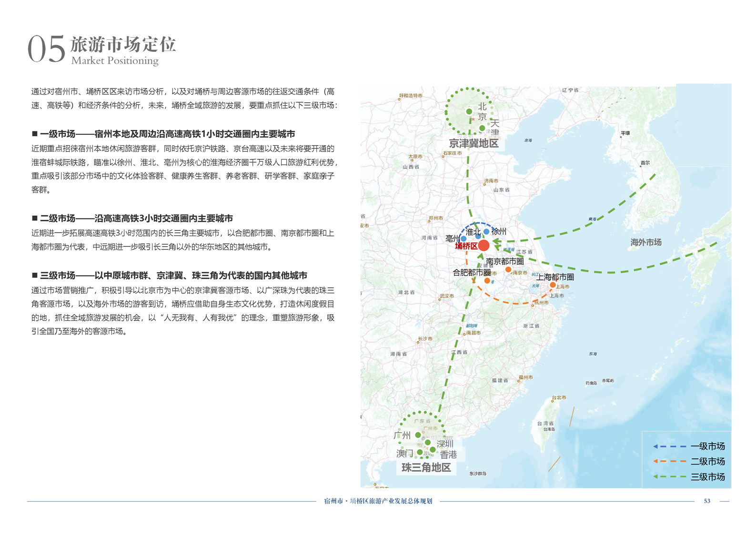Select the 珠三角地区 map label
756x534 pixels.
click(426, 467)
